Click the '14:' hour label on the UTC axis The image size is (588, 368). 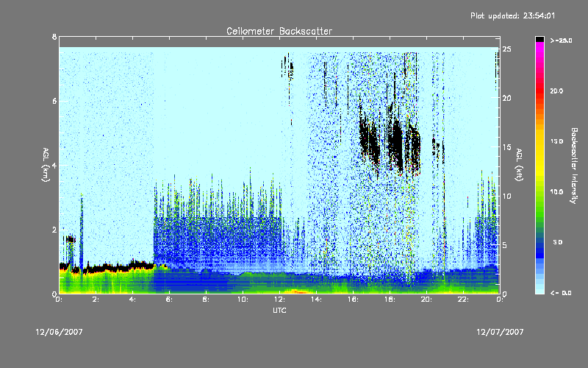317,300
